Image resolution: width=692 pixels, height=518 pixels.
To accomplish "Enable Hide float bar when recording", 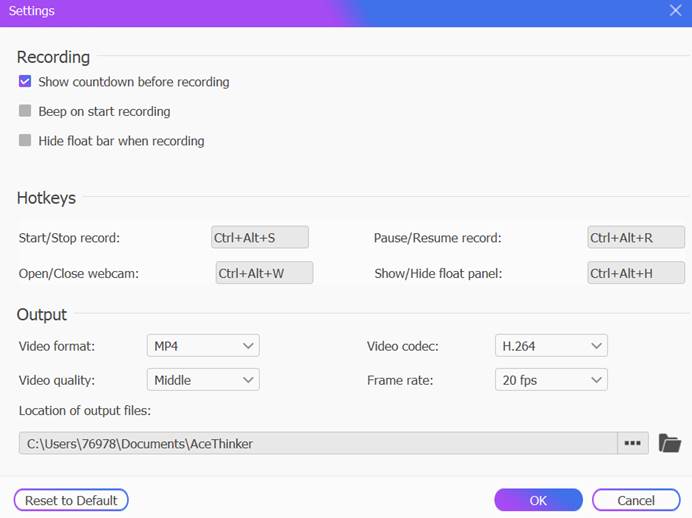I will tap(25, 141).
